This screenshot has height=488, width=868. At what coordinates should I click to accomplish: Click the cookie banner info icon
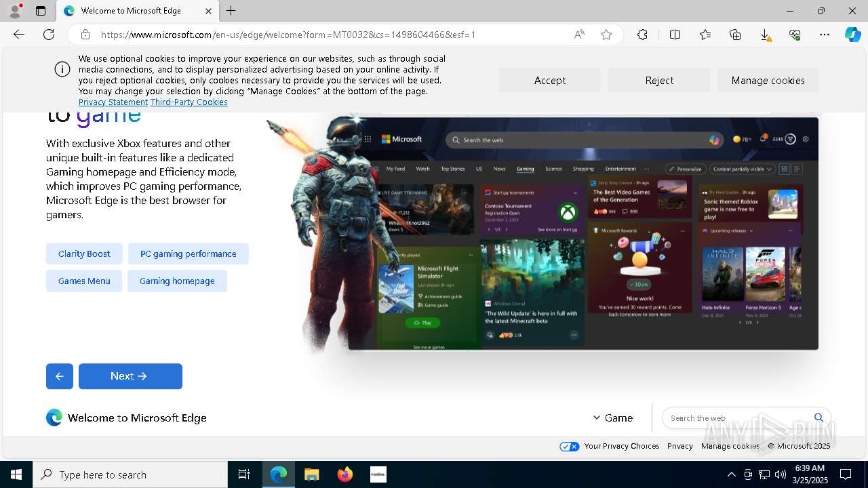coord(62,69)
